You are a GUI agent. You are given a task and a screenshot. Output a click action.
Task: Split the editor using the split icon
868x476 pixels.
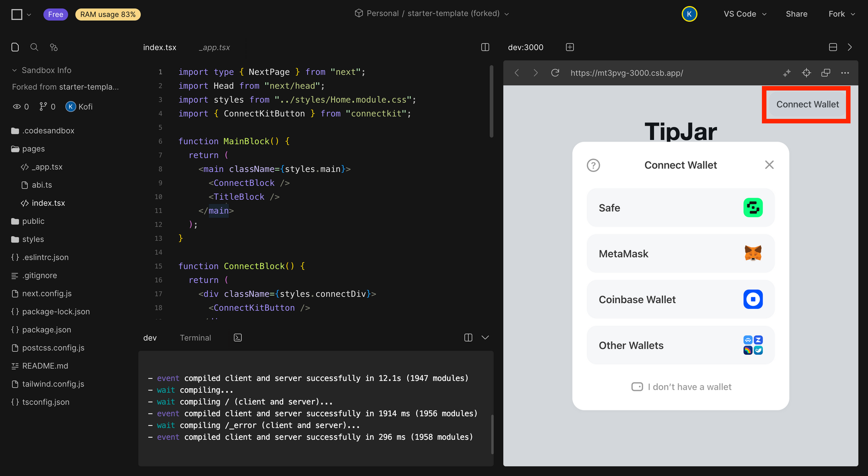pyautogui.click(x=485, y=47)
